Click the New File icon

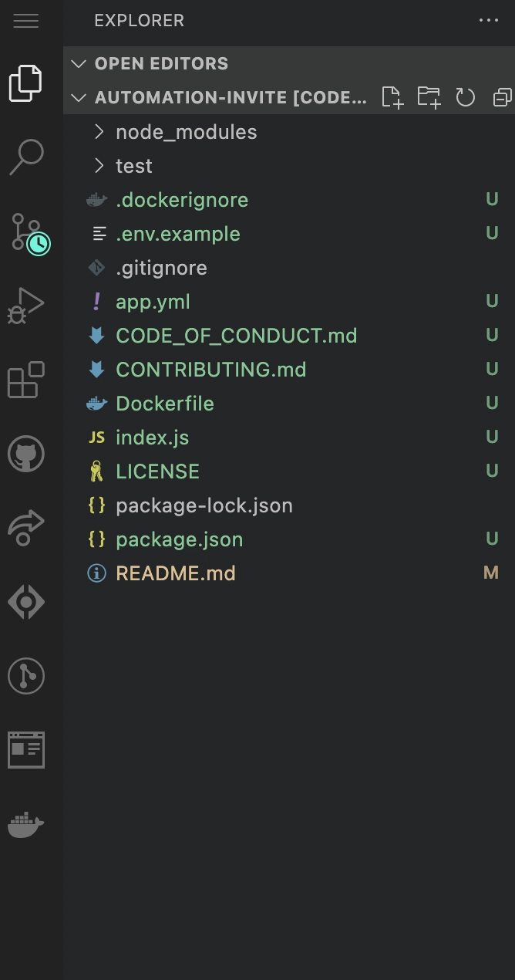tap(392, 97)
